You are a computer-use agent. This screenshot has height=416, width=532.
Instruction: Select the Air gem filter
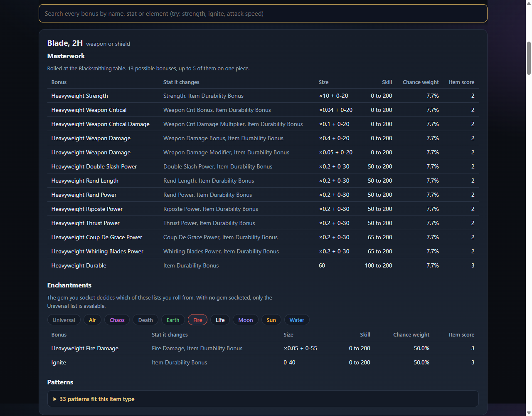[92, 320]
